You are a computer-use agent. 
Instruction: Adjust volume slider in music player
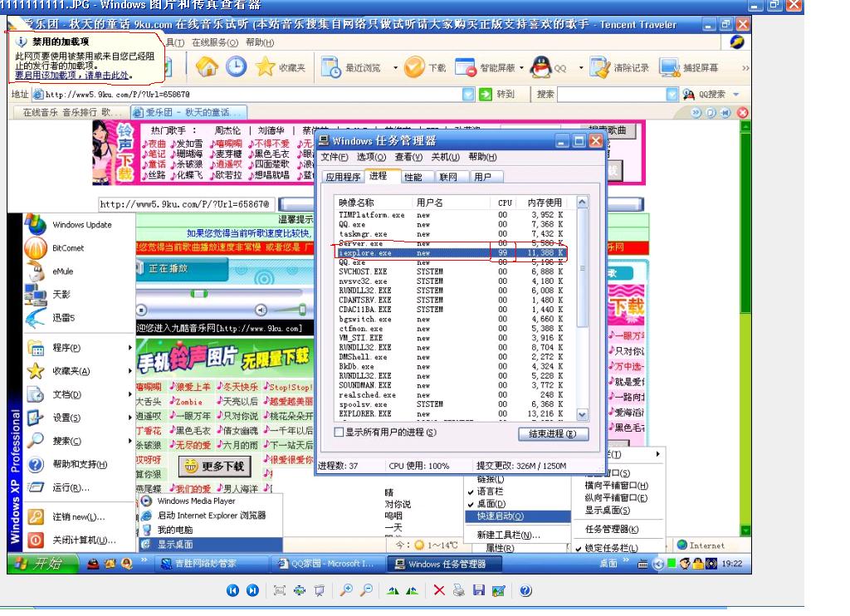(302, 310)
